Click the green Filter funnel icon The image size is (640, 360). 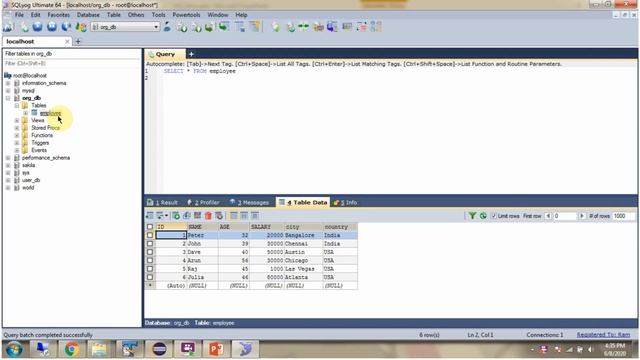(x=472, y=216)
